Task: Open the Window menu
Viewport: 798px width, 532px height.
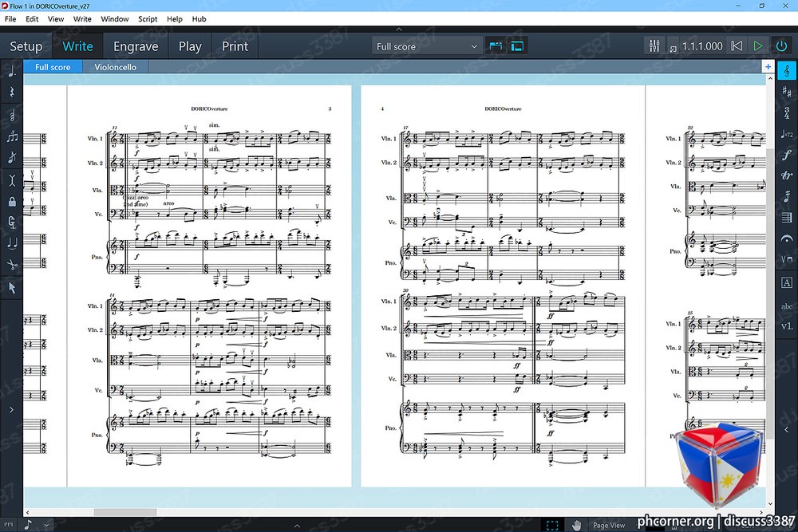Action: coord(114,19)
